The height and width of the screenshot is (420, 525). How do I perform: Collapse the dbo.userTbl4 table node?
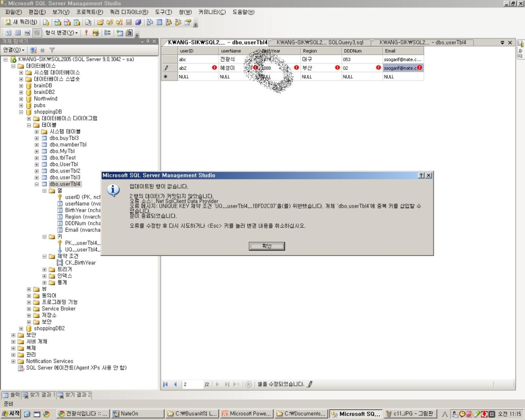point(37,184)
